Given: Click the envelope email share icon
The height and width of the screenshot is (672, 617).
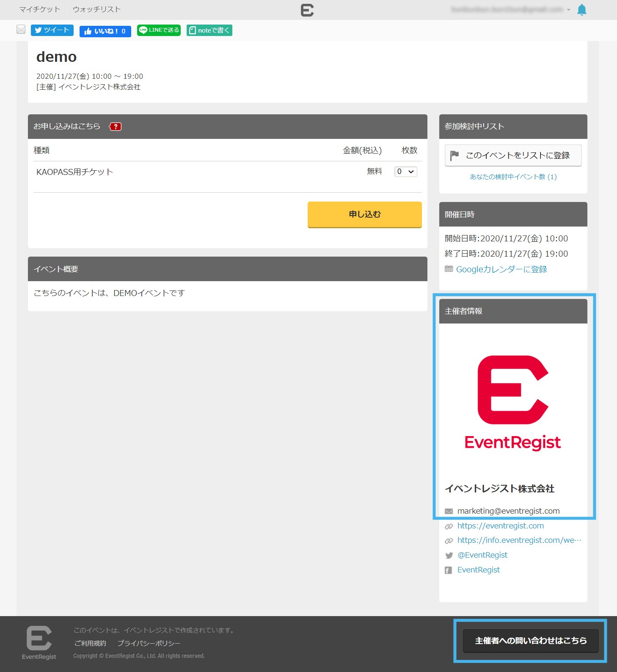Looking at the screenshot, I should point(21,29).
